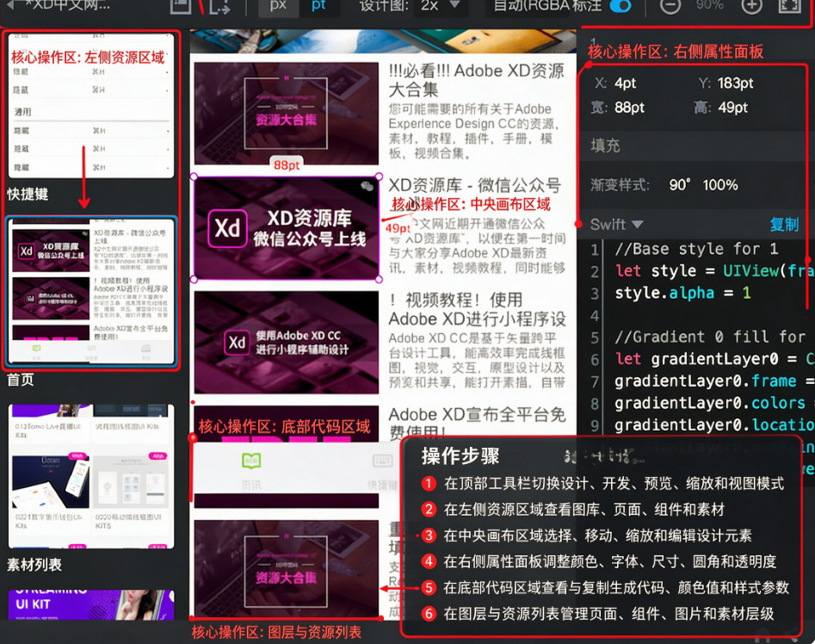
Task: Click the page icon beside the slice tool
Action: tap(181, 6)
